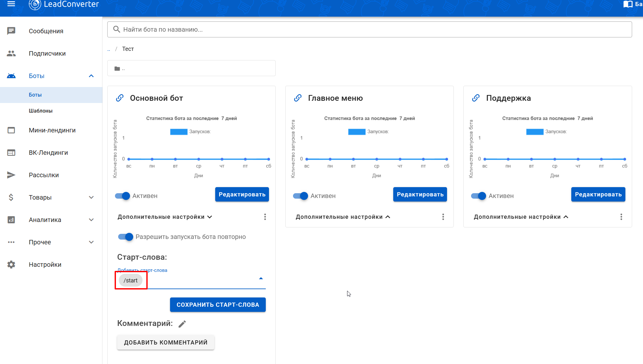
Task: Toggle Активен switch for Главное меню
Action: click(301, 196)
